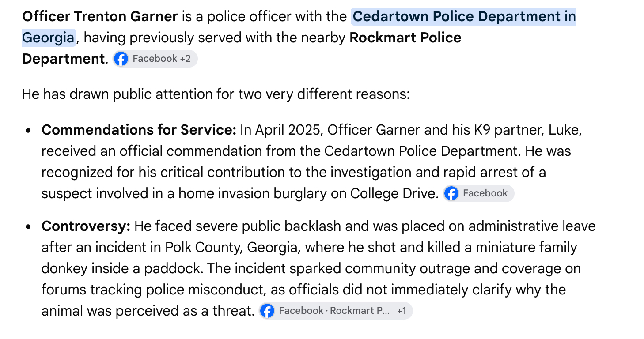Open the 'Facebook · Rockmart P...' source label
The image size is (644, 339).
coord(334,311)
